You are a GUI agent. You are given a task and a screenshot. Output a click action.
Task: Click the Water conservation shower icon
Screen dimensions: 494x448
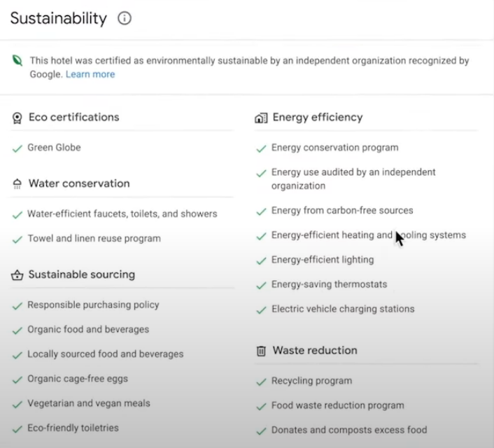click(17, 184)
